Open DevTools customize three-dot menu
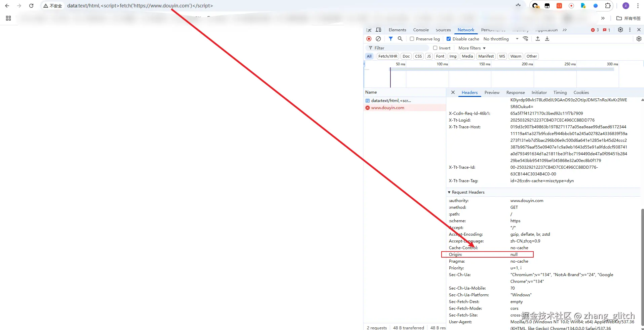 click(630, 30)
